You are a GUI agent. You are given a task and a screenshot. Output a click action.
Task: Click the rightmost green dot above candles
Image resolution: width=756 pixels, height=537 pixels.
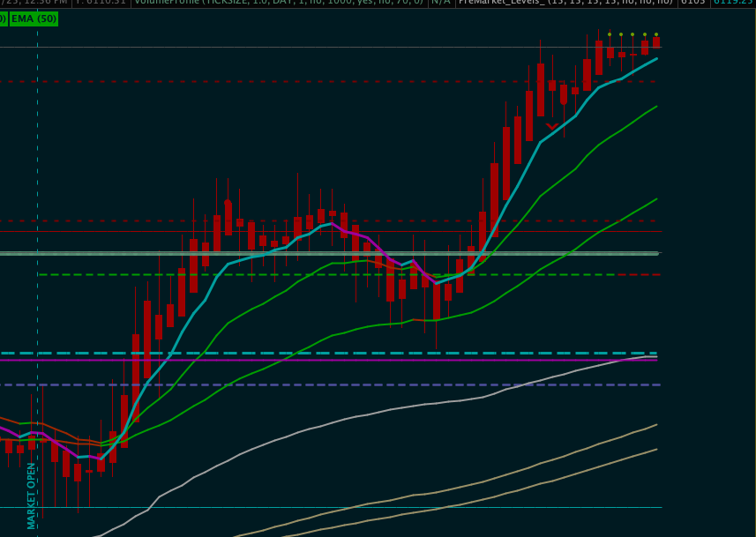pyautogui.click(x=655, y=34)
